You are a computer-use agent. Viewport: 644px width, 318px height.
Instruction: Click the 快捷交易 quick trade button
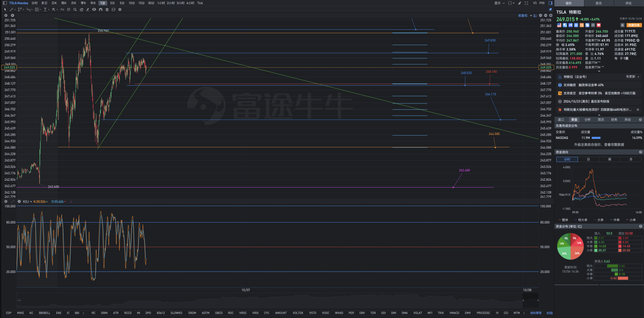pyautogui.click(x=634, y=25)
